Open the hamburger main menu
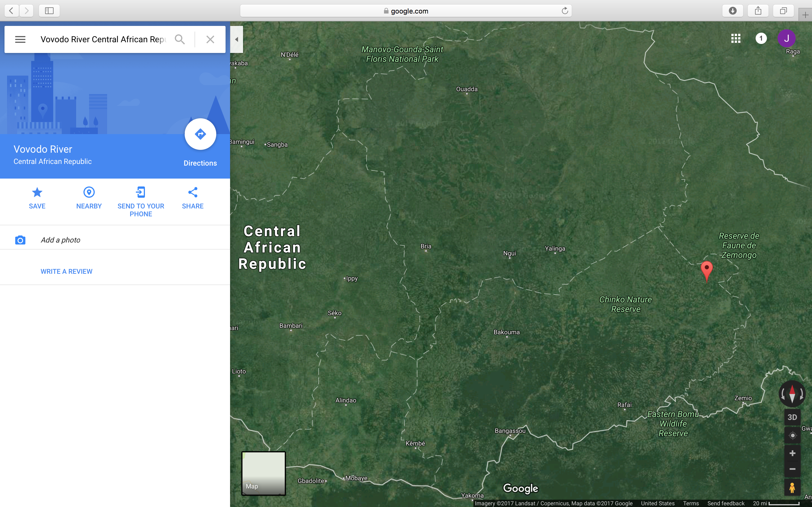The height and width of the screenshot is (507, 812). [x=20, y=39]
